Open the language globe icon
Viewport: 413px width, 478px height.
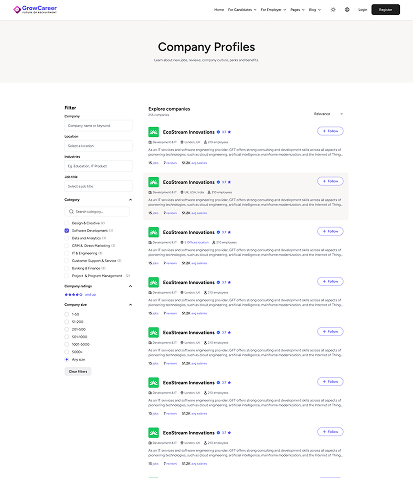(x=347, y=10)
